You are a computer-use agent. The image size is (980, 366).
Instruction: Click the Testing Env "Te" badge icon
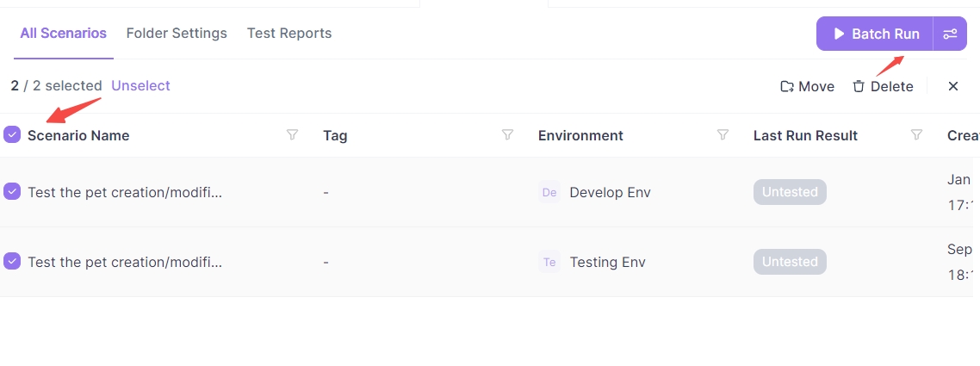(x=549, y=262)
